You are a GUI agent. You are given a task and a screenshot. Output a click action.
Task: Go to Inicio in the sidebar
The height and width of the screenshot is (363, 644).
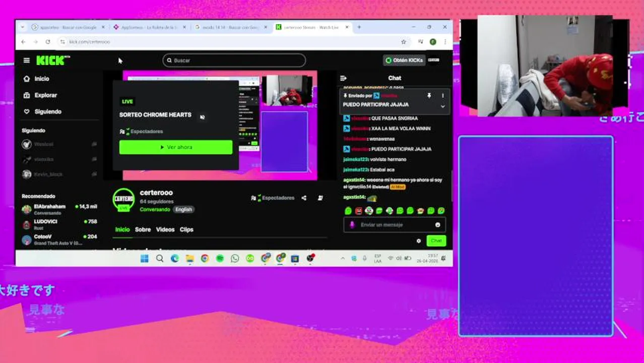tap(36, 79)
